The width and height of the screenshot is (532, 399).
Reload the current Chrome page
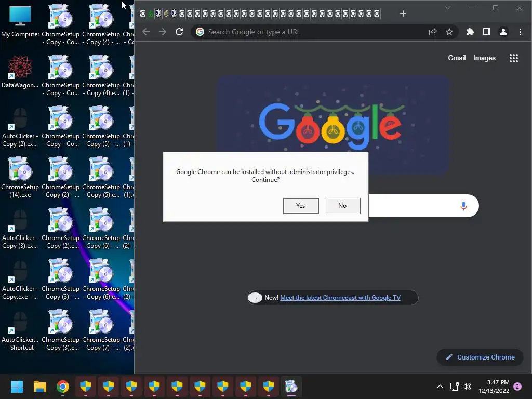(x=179, y=32)
